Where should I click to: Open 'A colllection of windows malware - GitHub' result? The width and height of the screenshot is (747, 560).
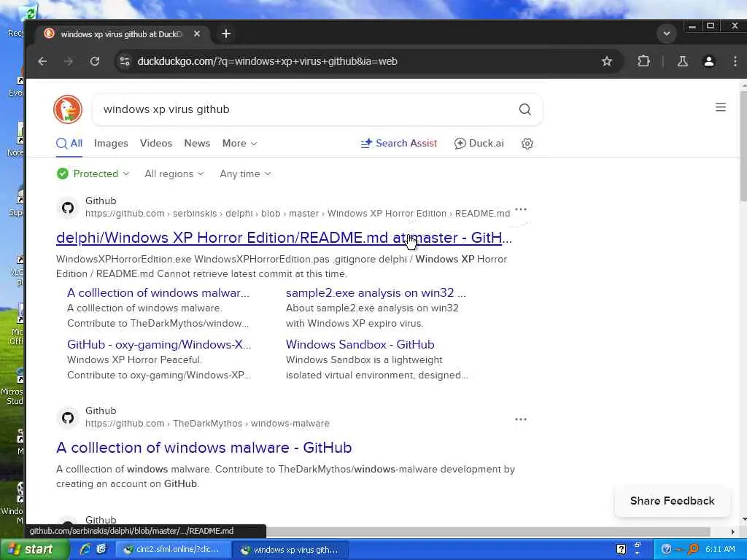204,447
